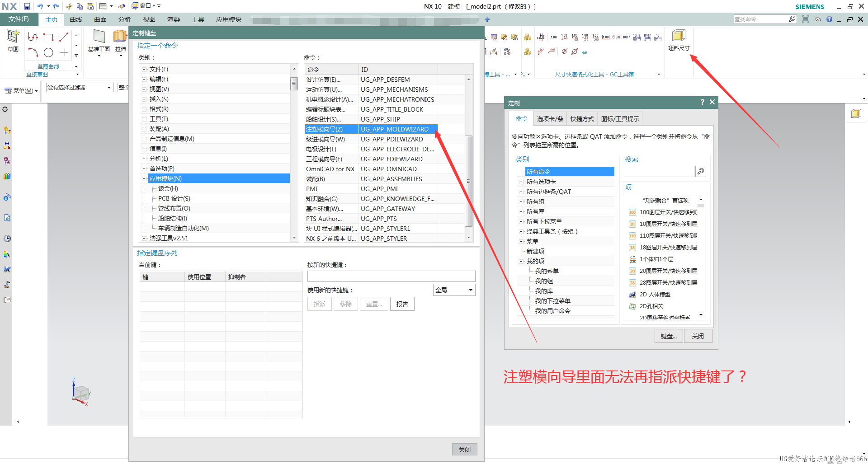Open the 文件(F) menu

click(19, 19)
